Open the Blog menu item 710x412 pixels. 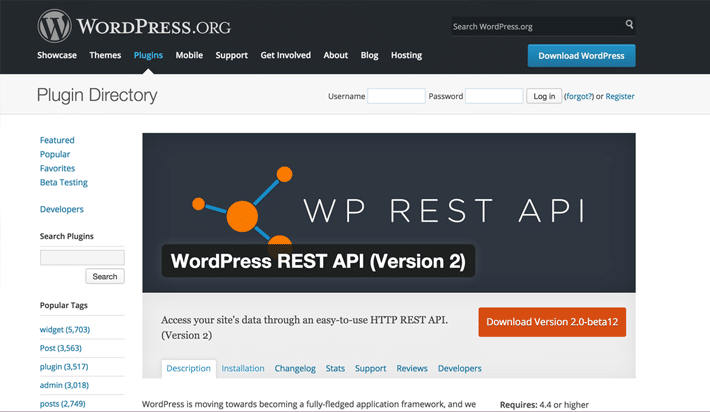369,55
